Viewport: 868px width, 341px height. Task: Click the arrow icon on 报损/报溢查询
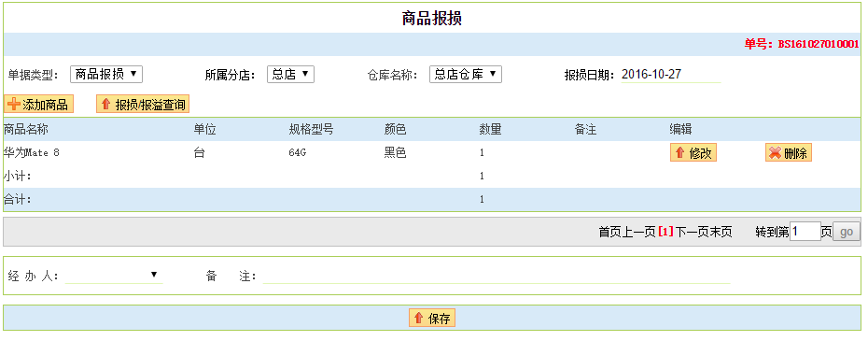click(106, 105)
